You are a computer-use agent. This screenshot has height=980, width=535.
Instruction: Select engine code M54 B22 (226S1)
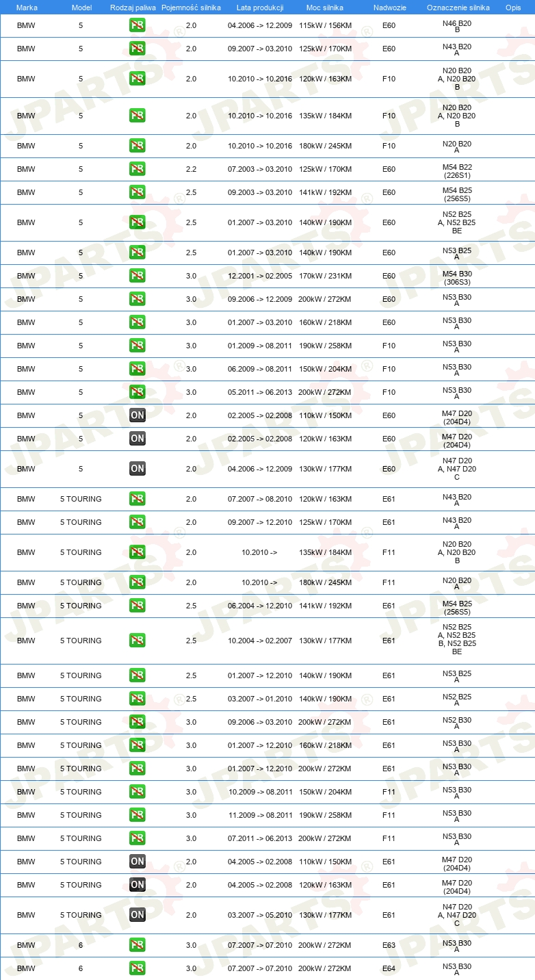457,171
